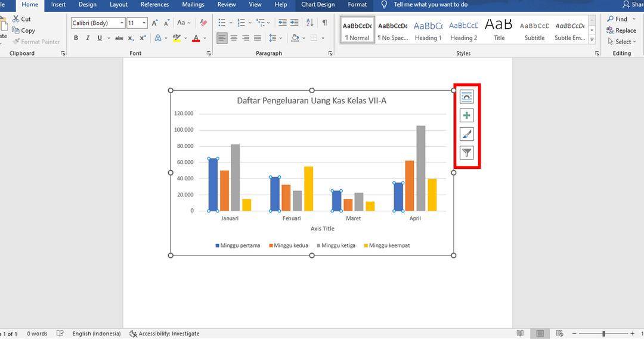Toggle underline formatting
This screenshot has width=644, height=339.
click(100, 38)
